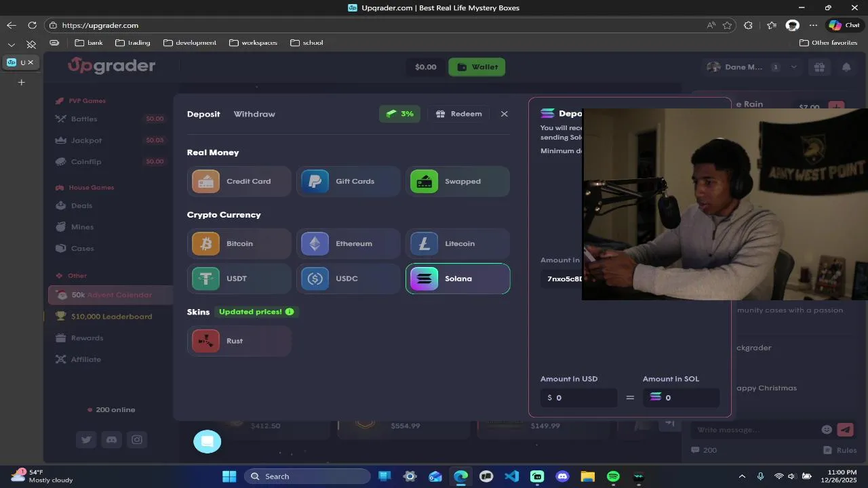Screen dimensions: 868x488
Task: Choose Gift Cards deposit method
Action: pos(348,182)
